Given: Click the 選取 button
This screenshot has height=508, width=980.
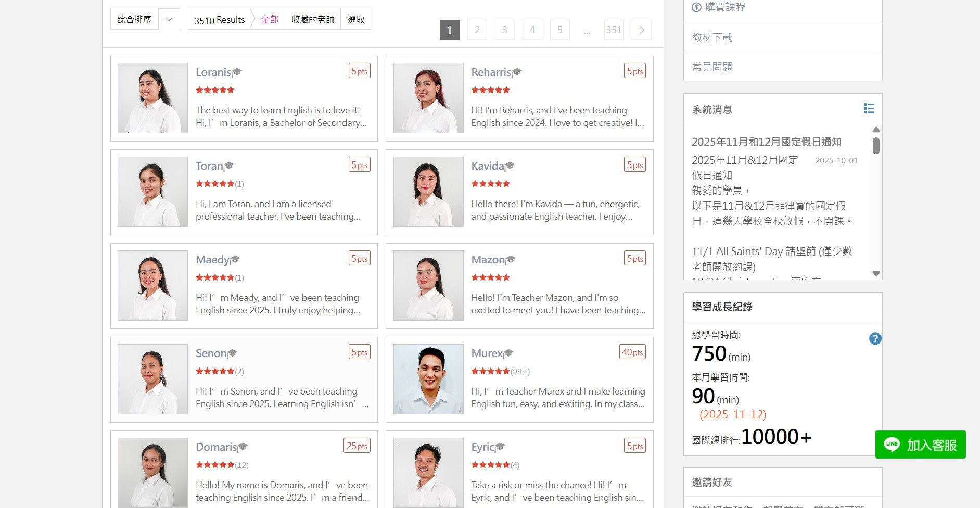Looking at the screenshot, I should click(355, 19).
